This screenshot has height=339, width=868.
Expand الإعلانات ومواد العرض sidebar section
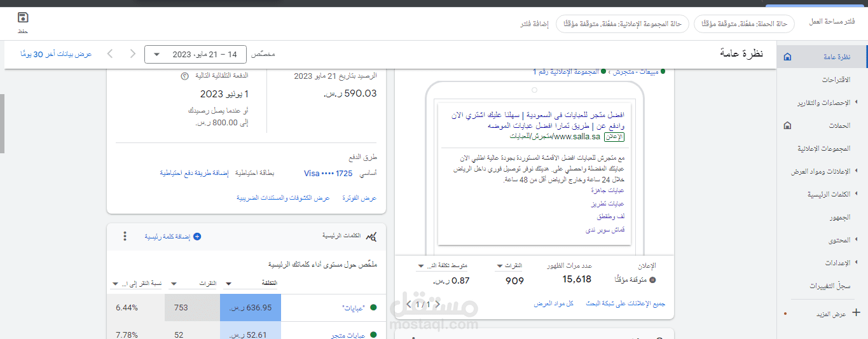click(x=855, y=171)
